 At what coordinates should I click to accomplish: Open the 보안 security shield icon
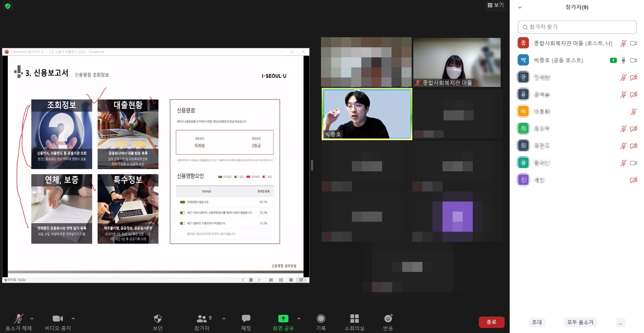pos(157,319)
